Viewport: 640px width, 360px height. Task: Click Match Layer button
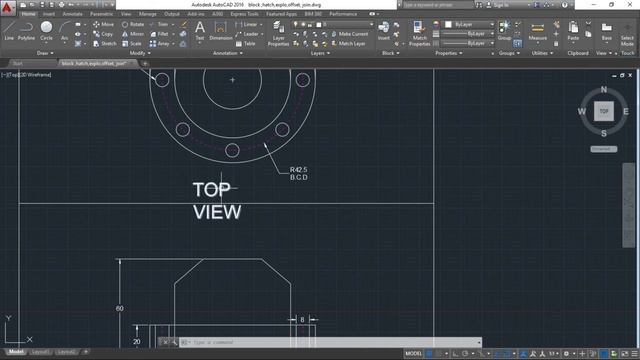pos(348,43)
